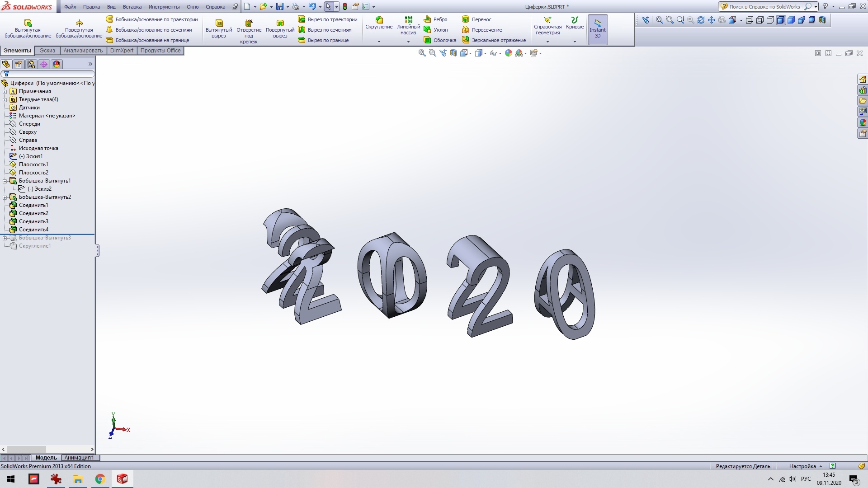Screen dimensions: 868x488
Task: Select the Вытянутый вырез tool
Action: (x=219, y=29)
